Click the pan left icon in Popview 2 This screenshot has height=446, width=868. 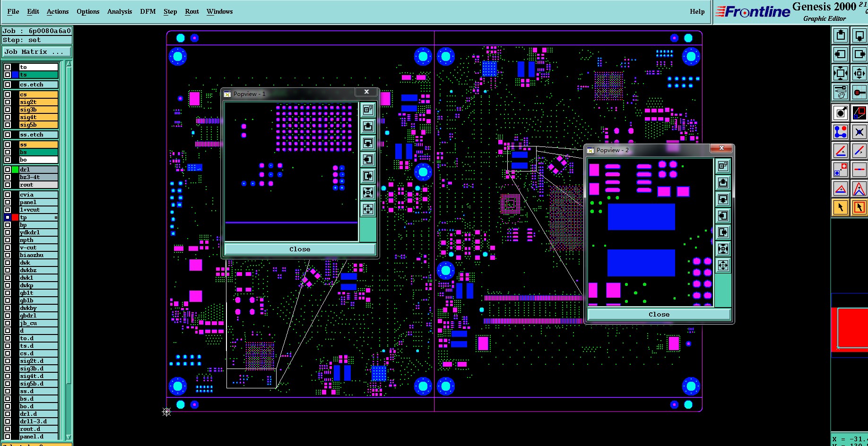(x=723, y=215)
